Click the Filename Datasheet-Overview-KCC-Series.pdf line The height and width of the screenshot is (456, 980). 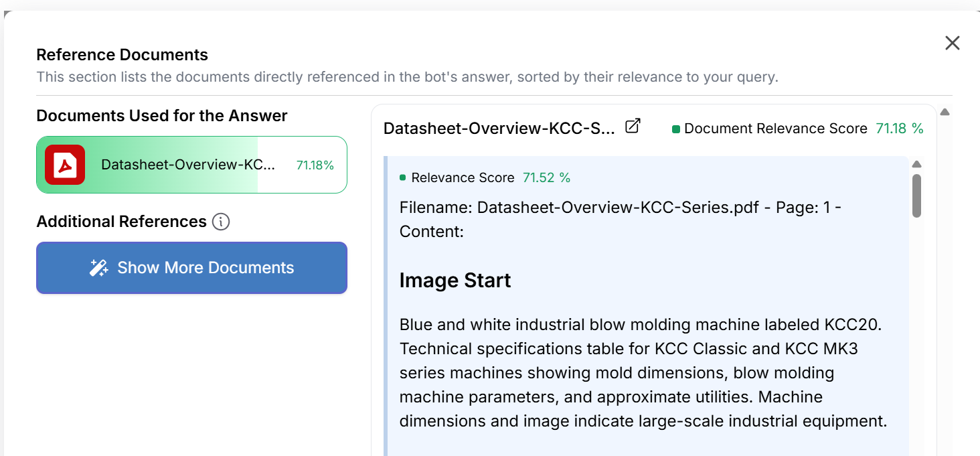620,208
